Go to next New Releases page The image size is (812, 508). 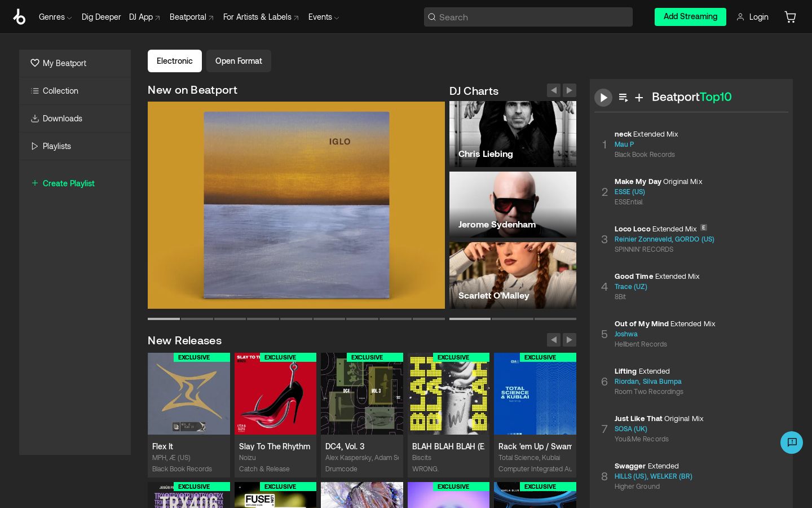(x=570, y=340)
